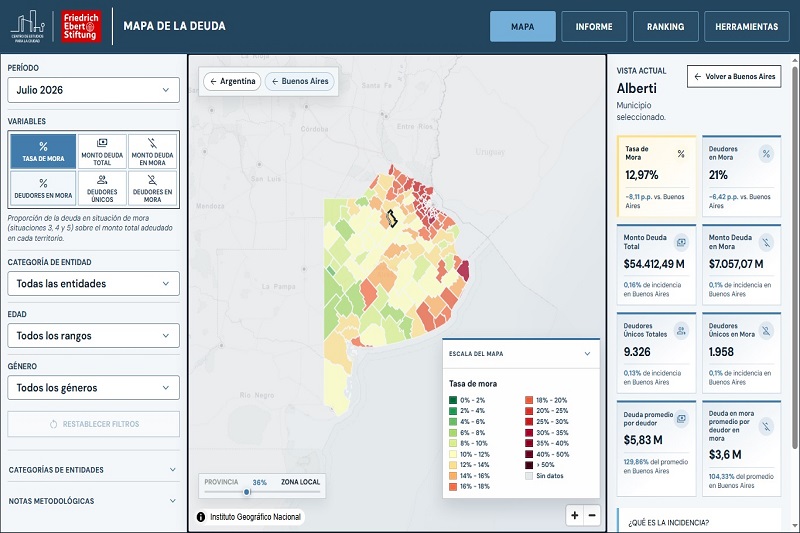
Task: Click the Alberti heading in Vista Actual
Action: 636,89
